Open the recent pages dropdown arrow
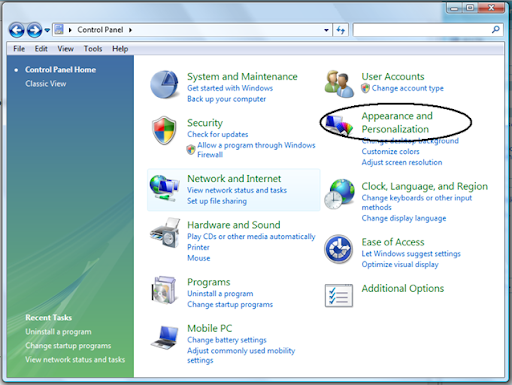 click(x=47, y=30)
